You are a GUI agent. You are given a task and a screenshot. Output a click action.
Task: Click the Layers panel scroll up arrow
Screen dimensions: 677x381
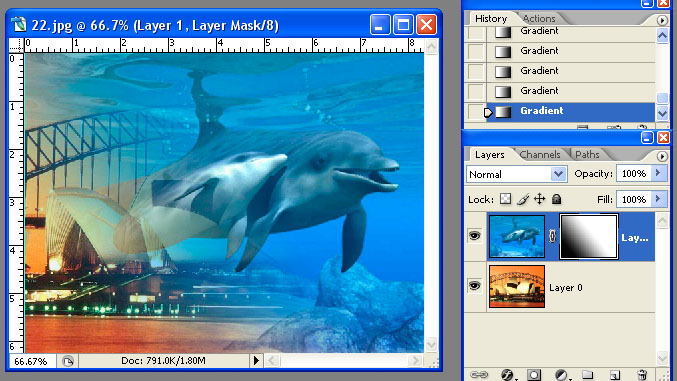pyautogui.click(x=662, y=221)
